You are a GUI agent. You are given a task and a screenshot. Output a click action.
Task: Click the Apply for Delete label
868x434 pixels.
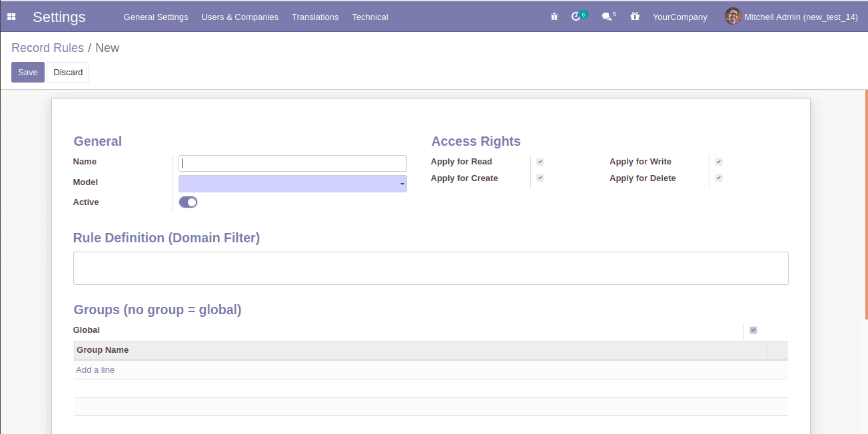pos(643,178)
